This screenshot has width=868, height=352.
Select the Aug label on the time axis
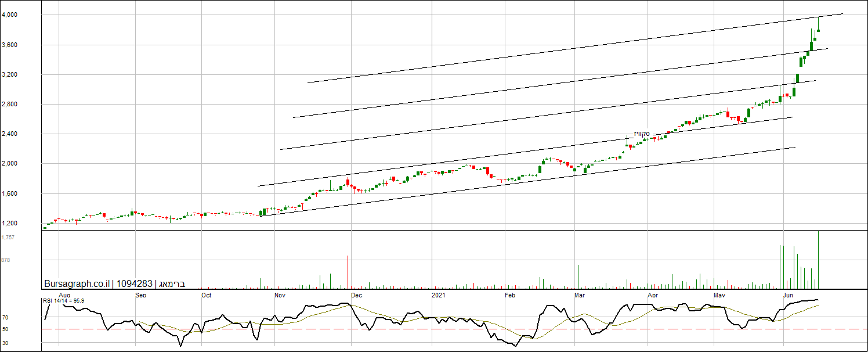click(x=64, y=295)
